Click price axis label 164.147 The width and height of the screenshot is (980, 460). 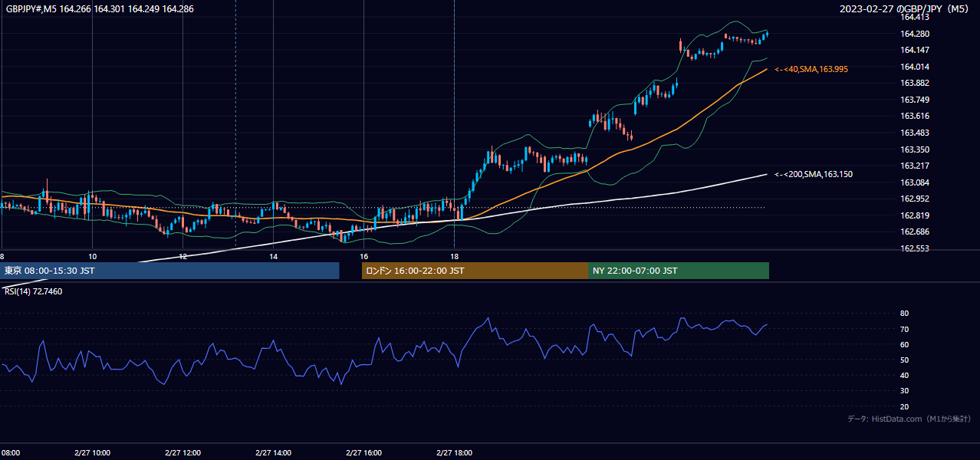click(914, 50)
